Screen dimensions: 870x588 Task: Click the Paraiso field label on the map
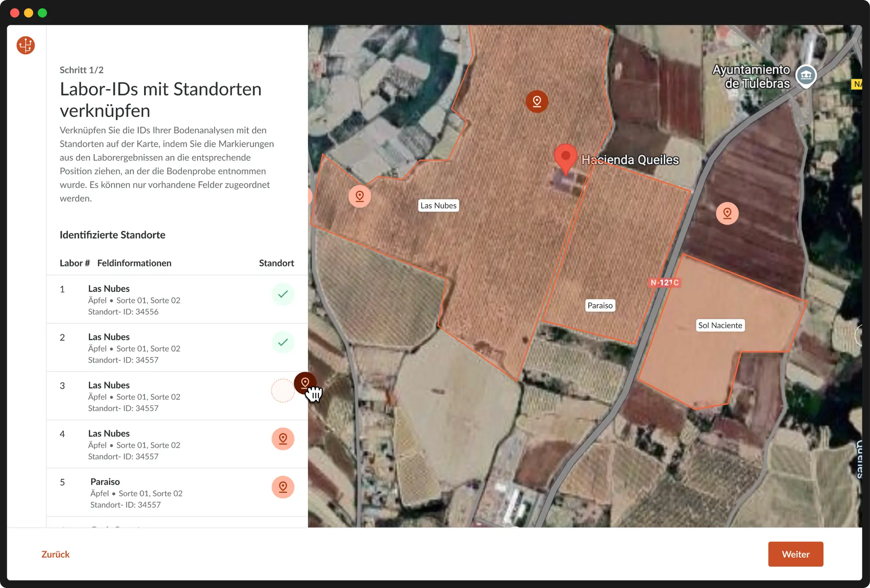[600, 305]
